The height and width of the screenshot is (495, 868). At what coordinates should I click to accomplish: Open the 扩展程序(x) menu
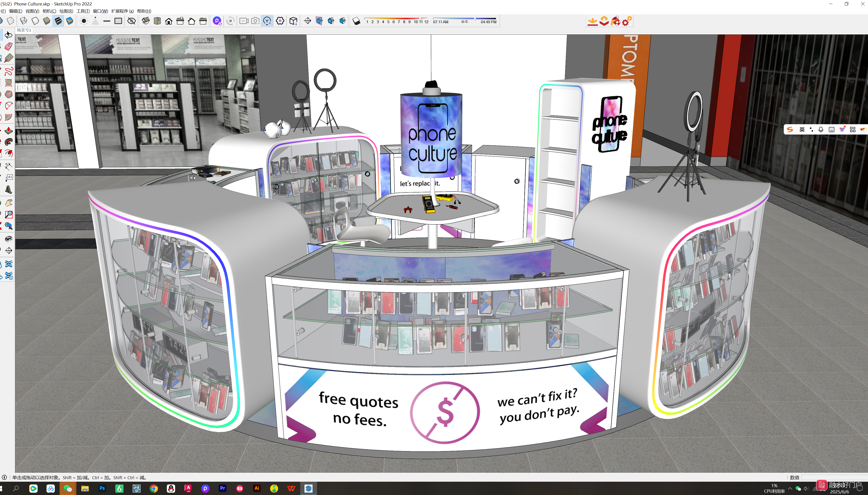click(122, 11)
